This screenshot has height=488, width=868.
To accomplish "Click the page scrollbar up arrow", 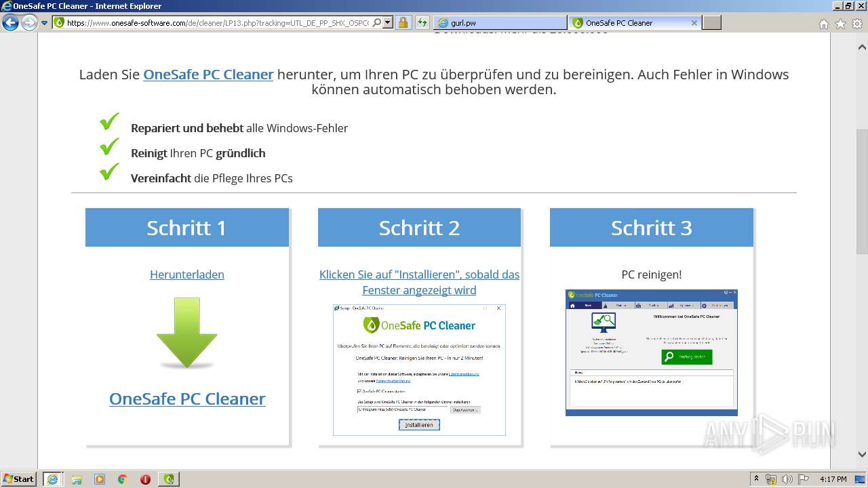I will coord(862,47).
